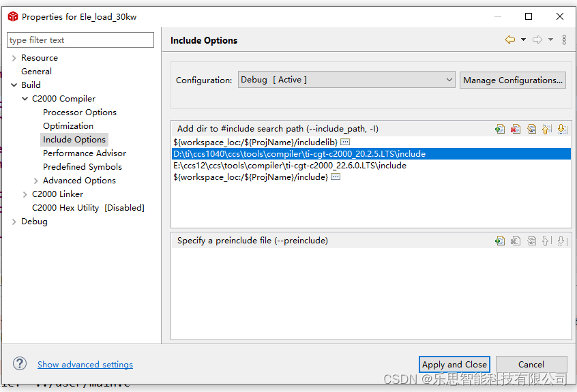The height and width of the screenshot is (392, 577).
Task: Close the Properties window
Action: pyautogui.click(x=560, y=16)
